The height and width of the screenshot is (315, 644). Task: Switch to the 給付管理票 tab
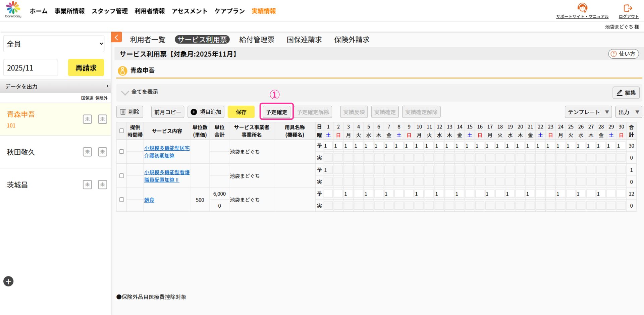[257, 40]
